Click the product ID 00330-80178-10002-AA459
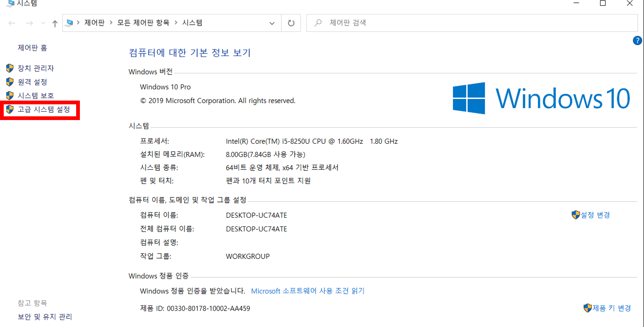 (208, 308)
